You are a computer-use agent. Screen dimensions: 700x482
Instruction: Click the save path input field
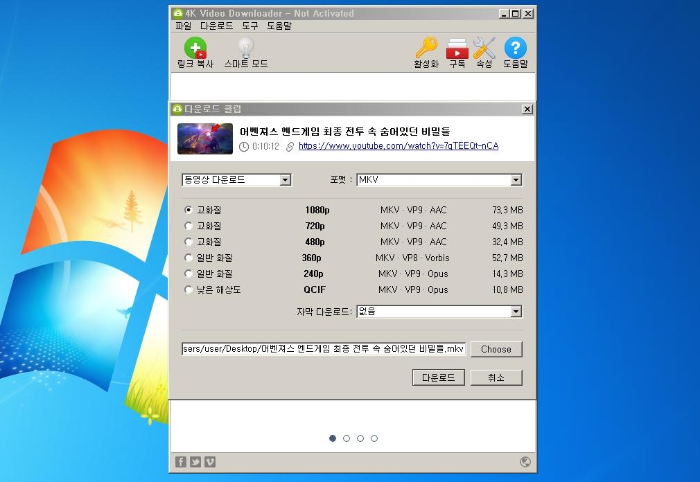coord(324,349)
